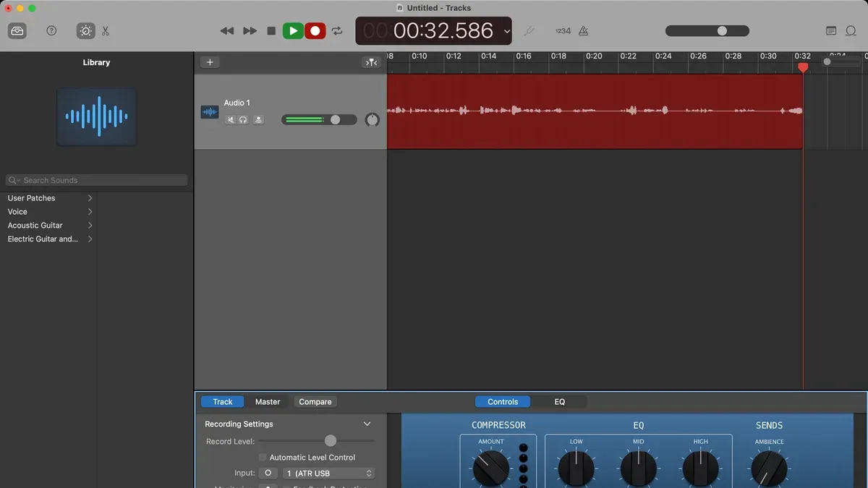This screenshot has height=488, width=868.
Task: Open the time display mode dropdown
Action: (x=507, y=31)
